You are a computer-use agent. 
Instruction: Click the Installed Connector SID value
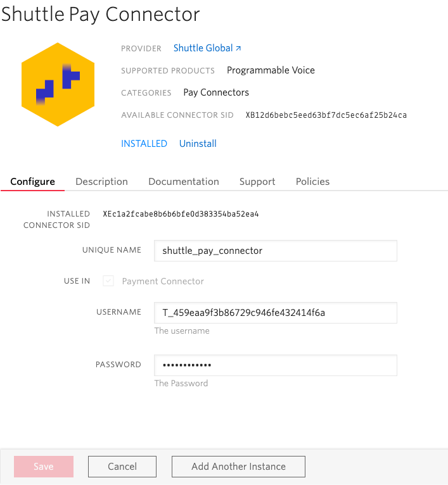pyautogui.click(x=181, y=214)
